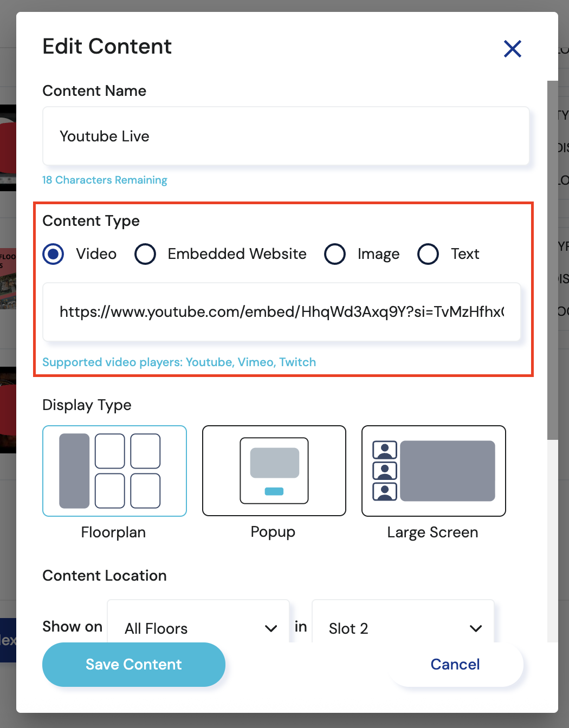Select the Floorplan display type icon
569x728 pixels.
(x=114, y=471)
